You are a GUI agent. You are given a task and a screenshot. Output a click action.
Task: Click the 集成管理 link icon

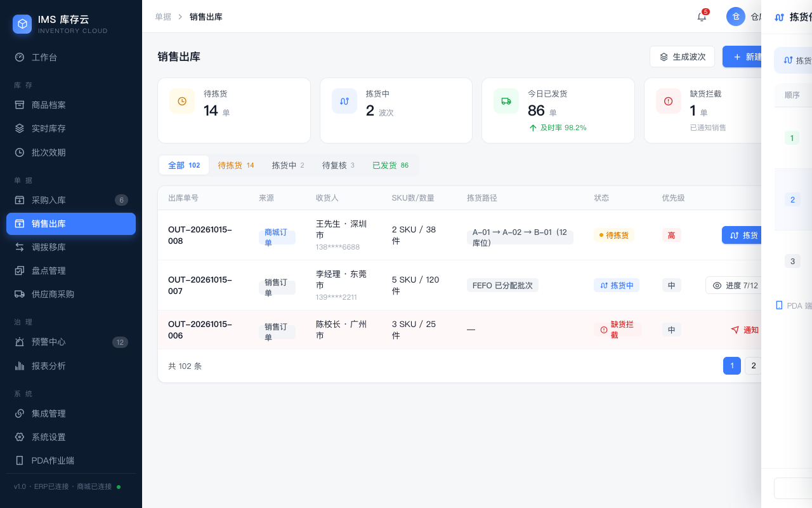(20, 413)
